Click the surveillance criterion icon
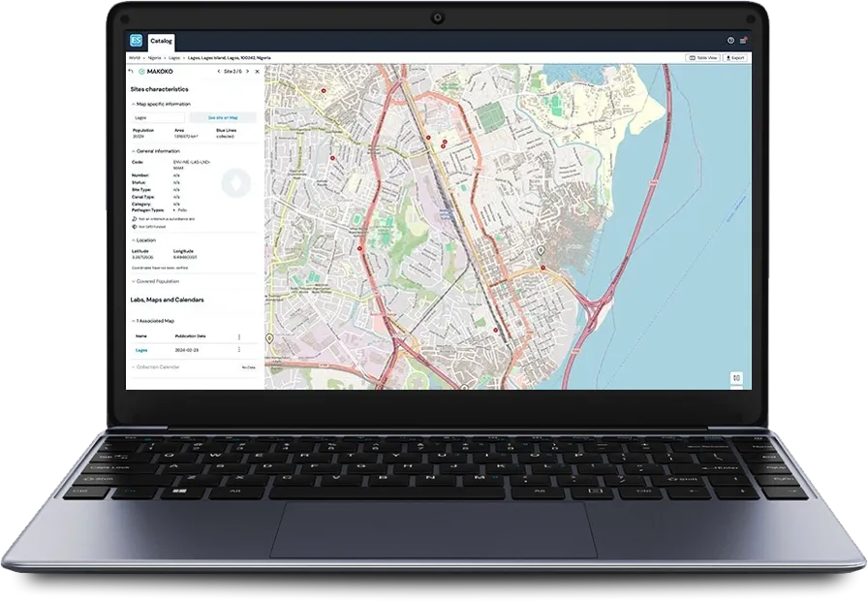 coord(135,219)
